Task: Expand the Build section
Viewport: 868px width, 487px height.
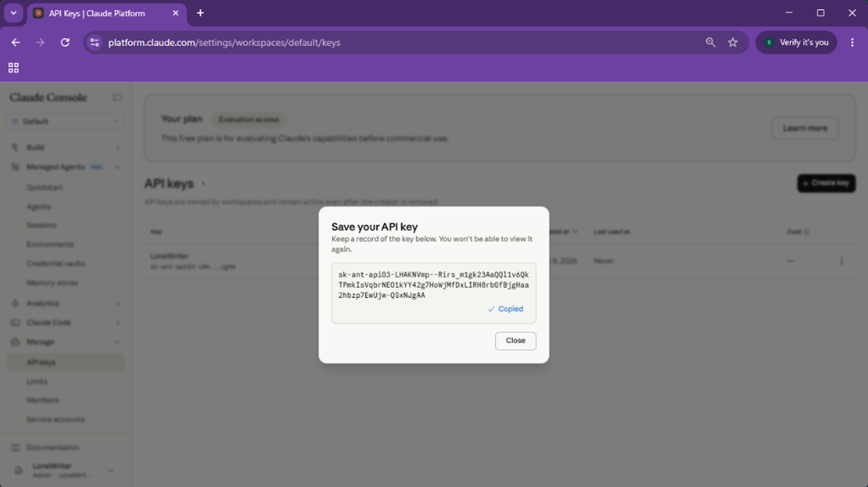Action: [65, 147]
